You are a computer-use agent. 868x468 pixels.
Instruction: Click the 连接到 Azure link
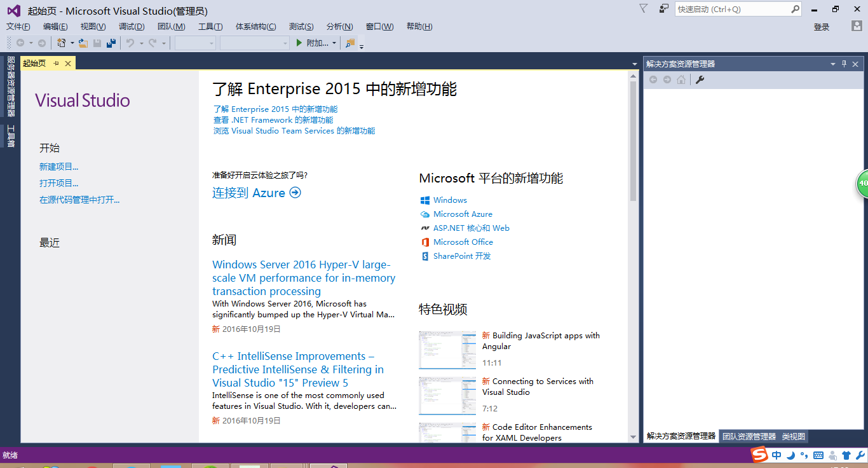point(248,193)
